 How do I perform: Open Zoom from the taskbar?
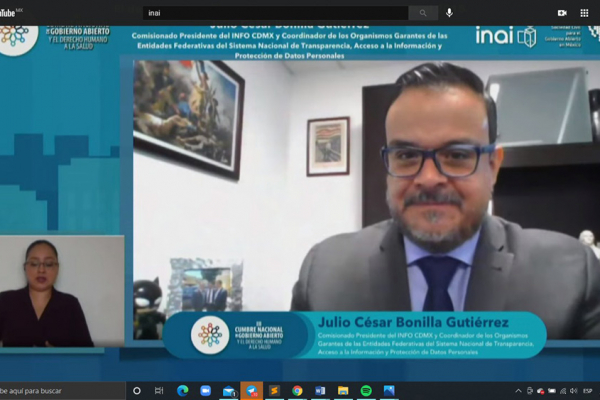pyautogui.click(x=205, y=391)
